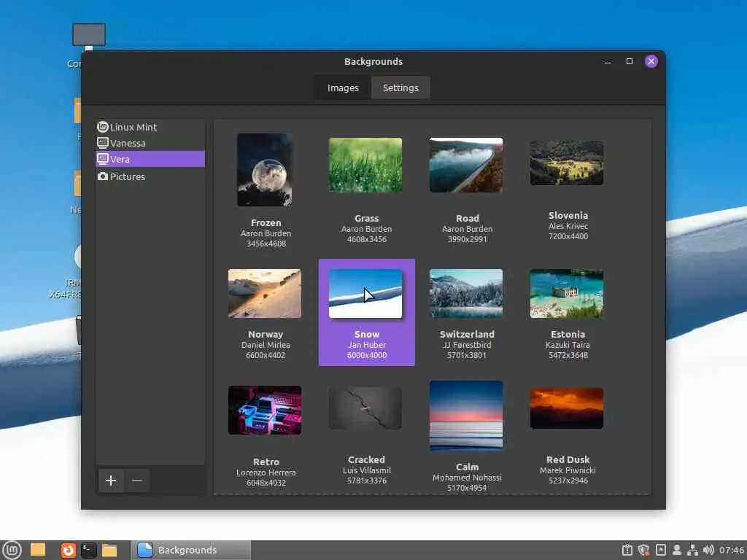The width and height of the screenshot is (747, 560).
Task: Open the Pictures folder in sidebar
Action: pos(150,176)
